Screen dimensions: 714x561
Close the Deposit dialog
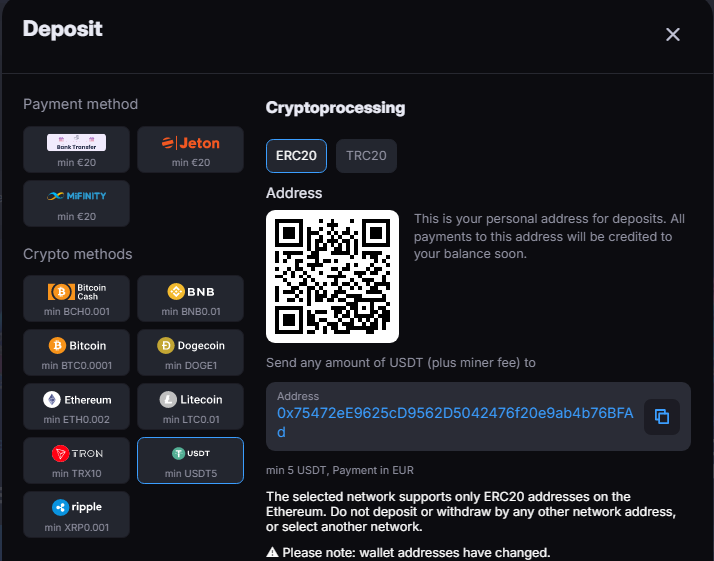pyautogui.click(x=673, y=35)
